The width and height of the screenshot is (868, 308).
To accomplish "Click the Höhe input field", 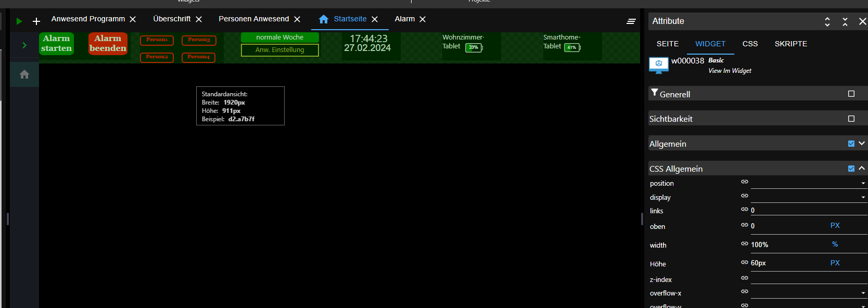I will click(x=788, y=263).
